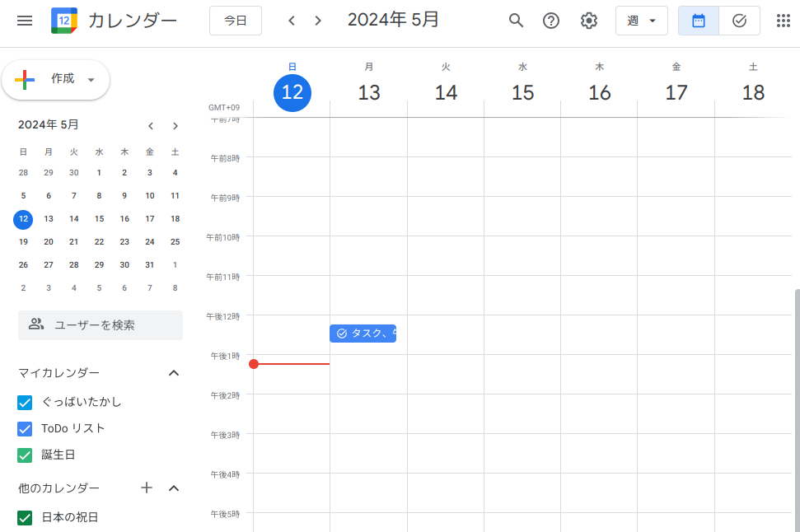Select 12 in the mini calendar
Image resolution: width=800 pixels, height=532 pixels.
[x=23, y=219]
